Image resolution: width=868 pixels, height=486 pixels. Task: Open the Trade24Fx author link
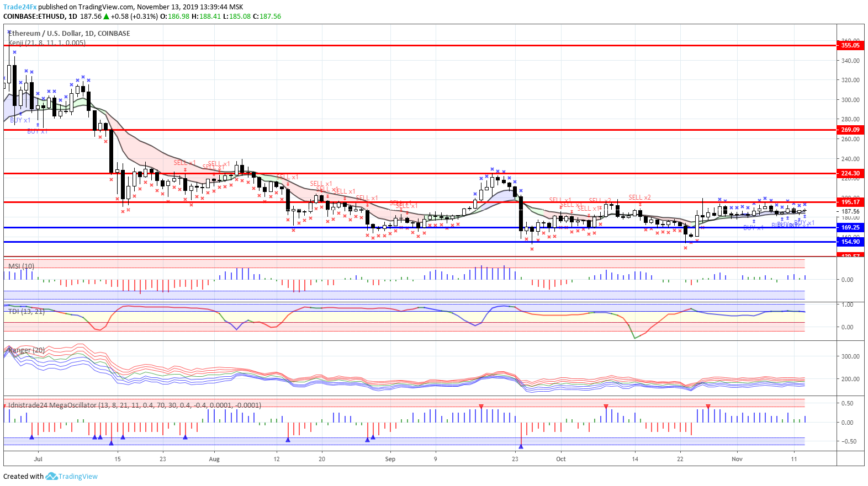[x=20, y=7]
